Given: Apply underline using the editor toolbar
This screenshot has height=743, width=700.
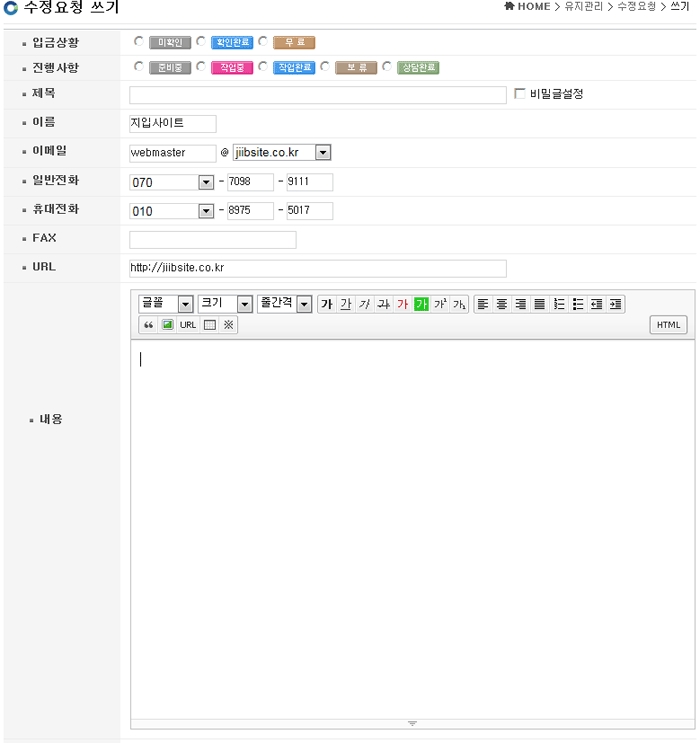Looking at the screenshot, I should click(x=345, y=304).
